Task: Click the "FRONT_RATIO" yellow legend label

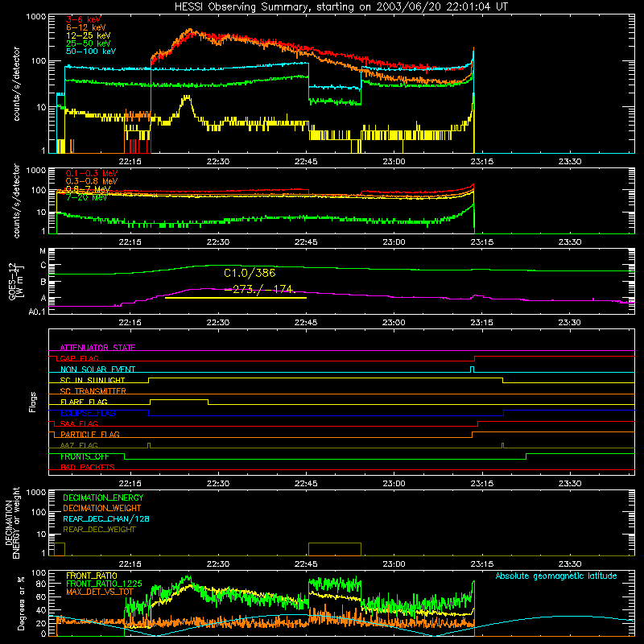Action: (92, 576)
